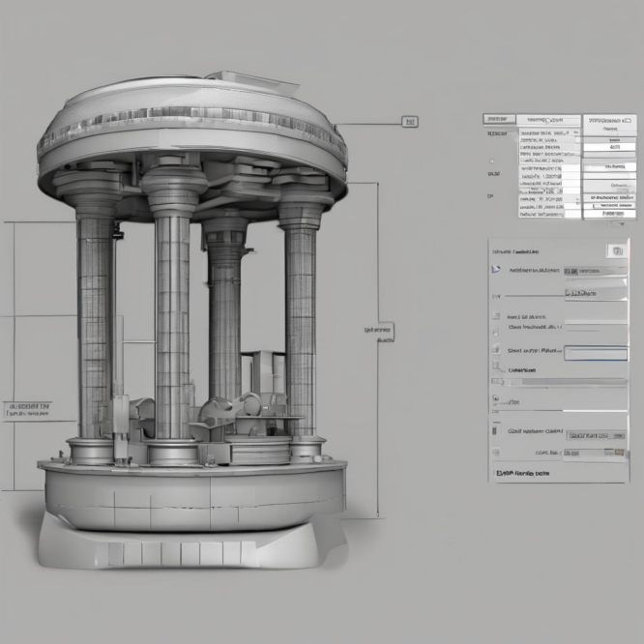Select the first row in the upper panel list
Image resolution: width=644 pixels, height=644 pixels.
(x=544, y=132)
